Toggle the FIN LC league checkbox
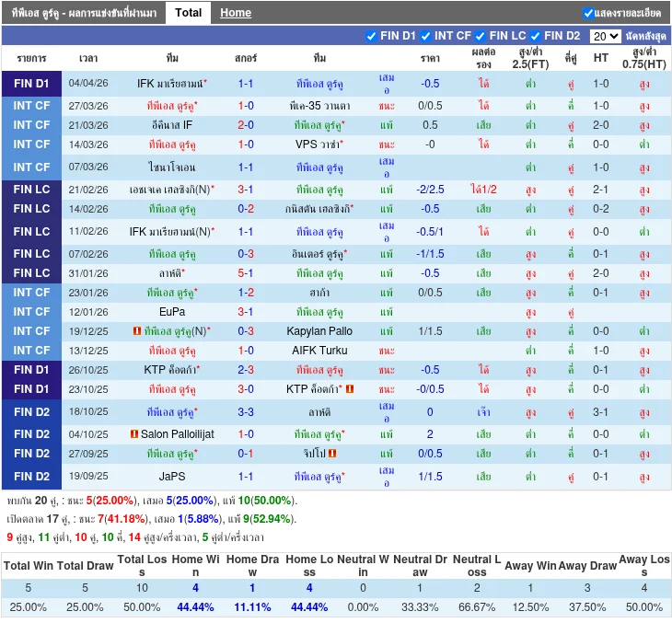This screenshot has width=672, height=623. [x=481, y=37]
